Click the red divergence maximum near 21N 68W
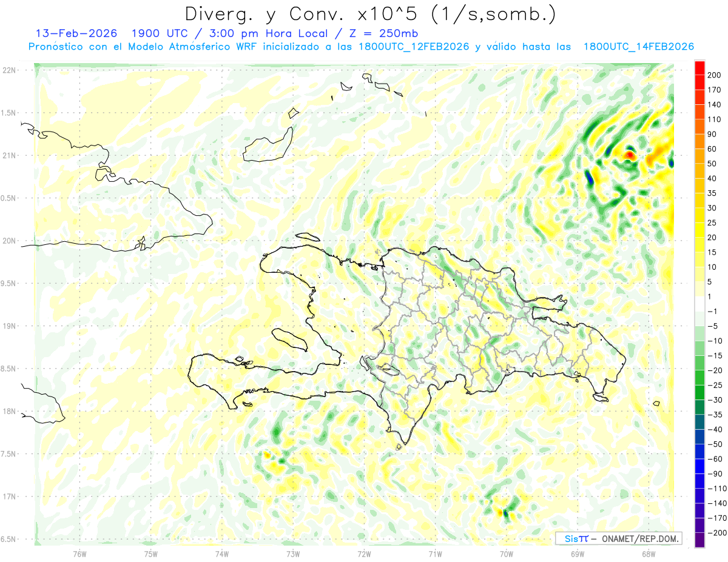This screenshot has height=562, width=728. [630, 155]
